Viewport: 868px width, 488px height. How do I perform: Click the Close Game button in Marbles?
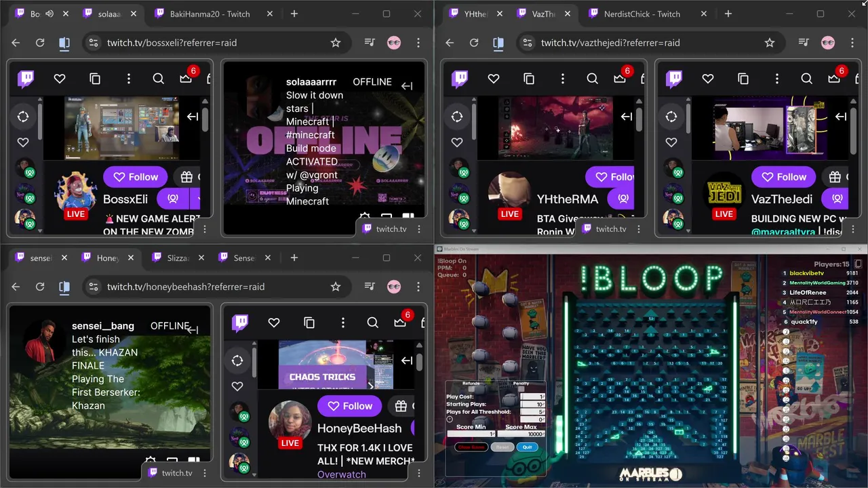(x=471, y=447)
